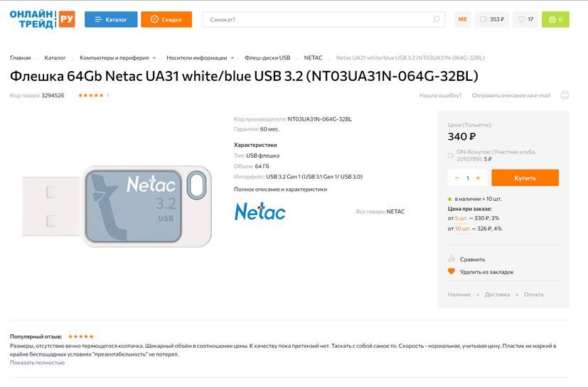Click the Compare bar chart icon

[x=451, y=259]
